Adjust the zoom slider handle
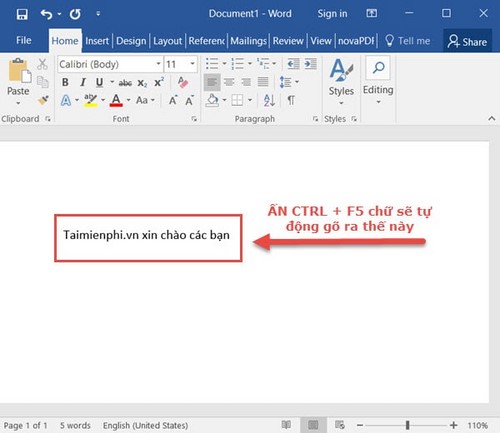Image resolution: width=500 pixels, height=433 pixels. pos(407,425)
